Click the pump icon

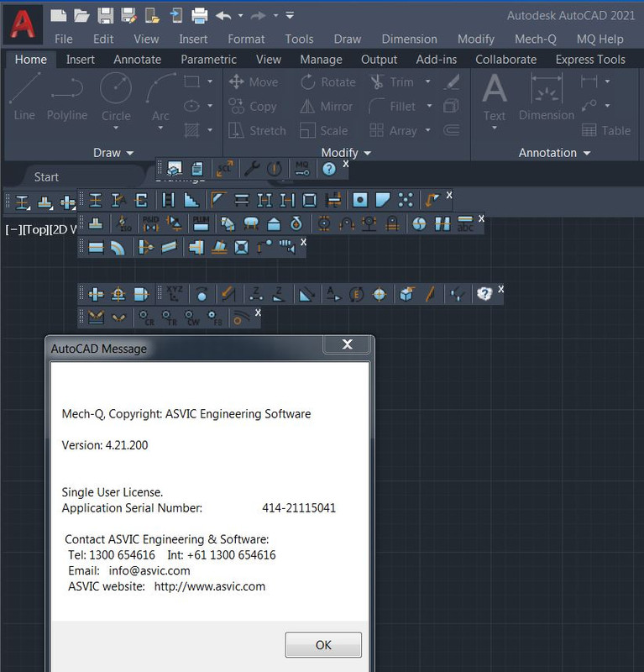[x=296, y=223]
